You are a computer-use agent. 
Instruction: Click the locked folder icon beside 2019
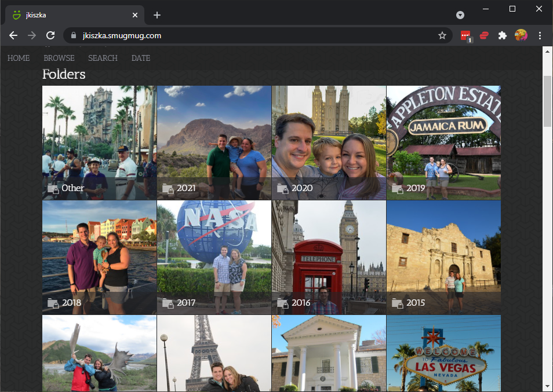(x=398, y=189)
